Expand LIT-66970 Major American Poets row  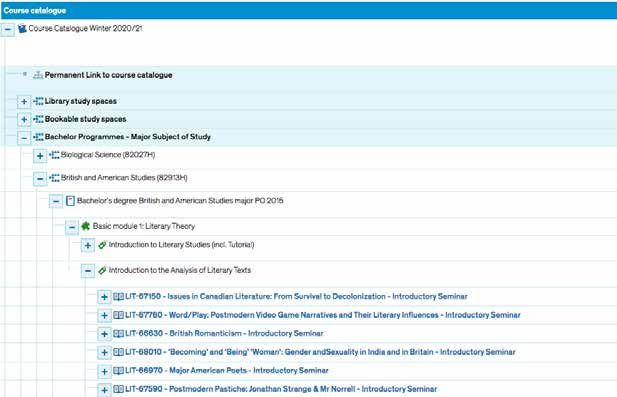tap(104, 371)
